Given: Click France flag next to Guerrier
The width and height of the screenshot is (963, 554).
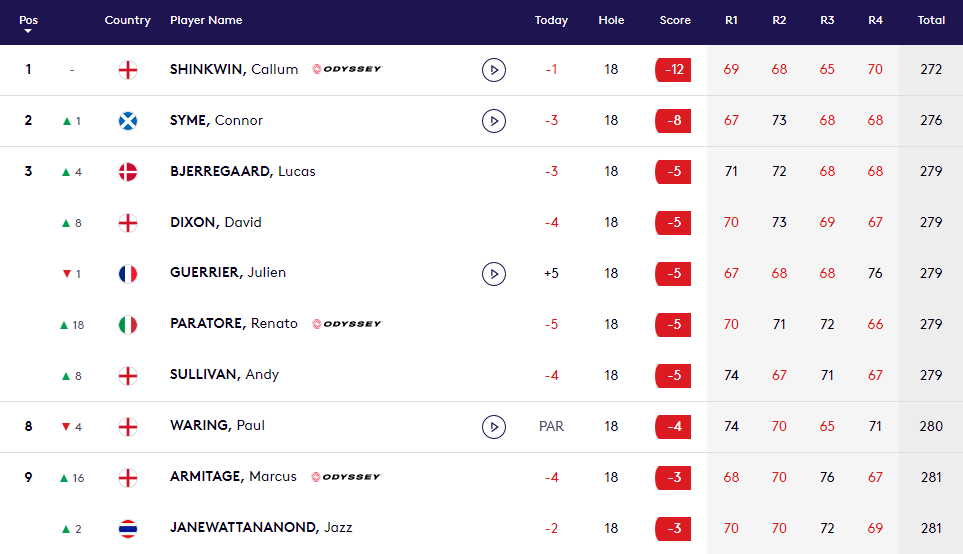Looking at the screenshot, I should [x=128, y=273].
